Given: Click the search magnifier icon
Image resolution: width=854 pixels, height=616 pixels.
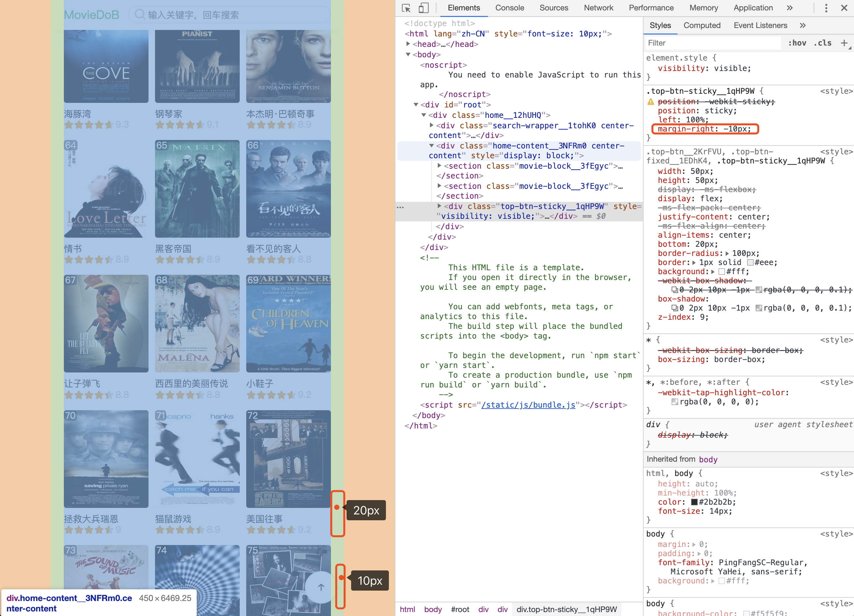Looking at the screenshot, I should [x=140, y=15].
